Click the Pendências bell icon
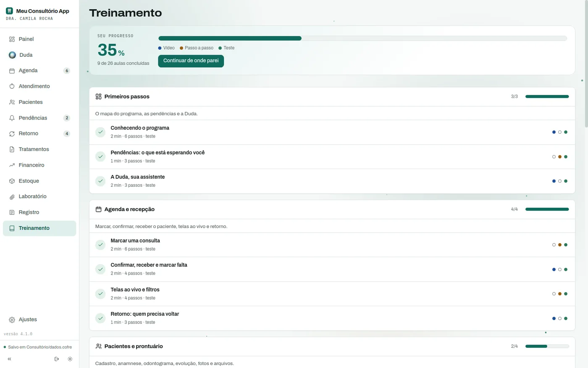 [x=12, y=118]
